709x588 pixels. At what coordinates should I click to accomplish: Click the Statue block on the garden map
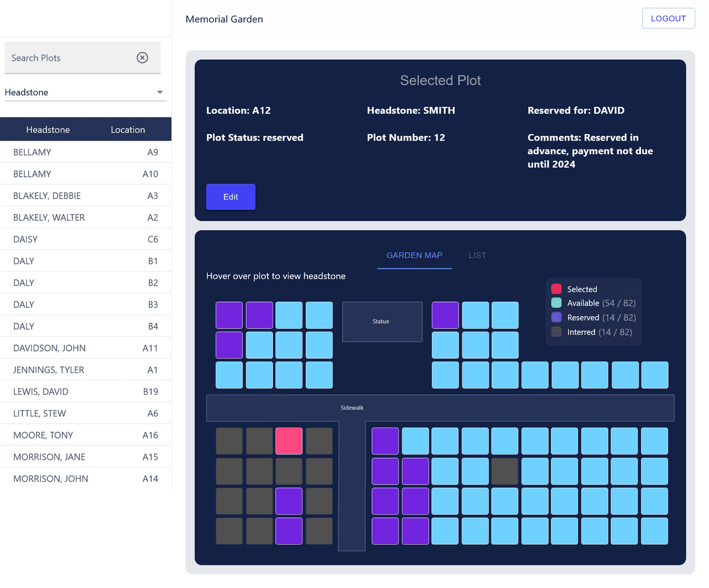(382, 321)
